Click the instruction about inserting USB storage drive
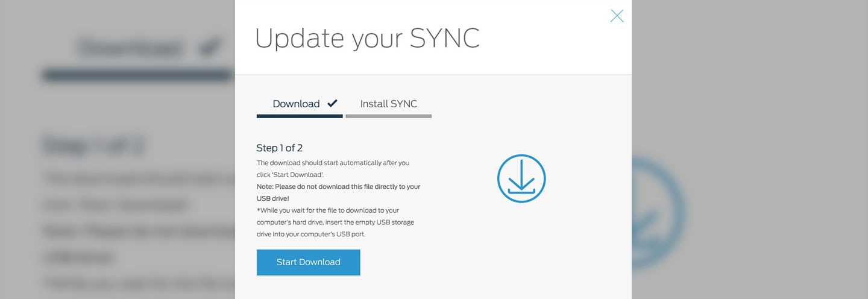868x299 pixels. [335, 222]
